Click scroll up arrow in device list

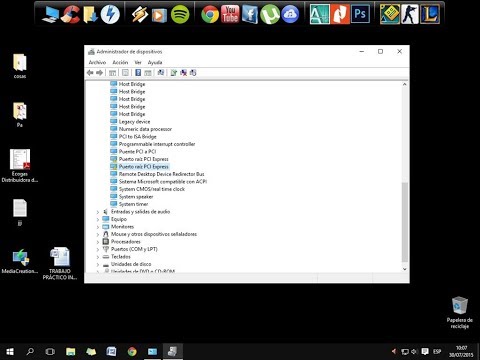tap(405, 84)
